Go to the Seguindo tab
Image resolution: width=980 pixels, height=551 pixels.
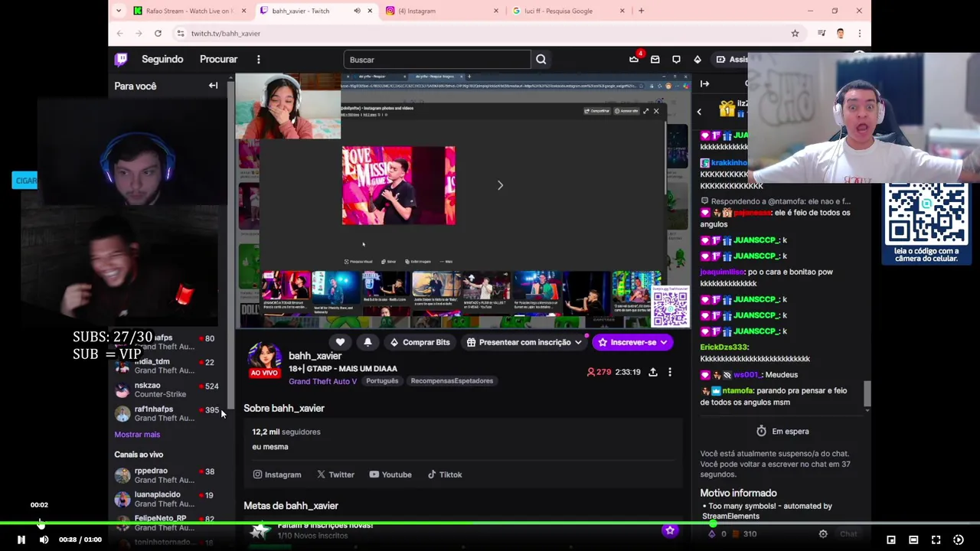point(162,59)
